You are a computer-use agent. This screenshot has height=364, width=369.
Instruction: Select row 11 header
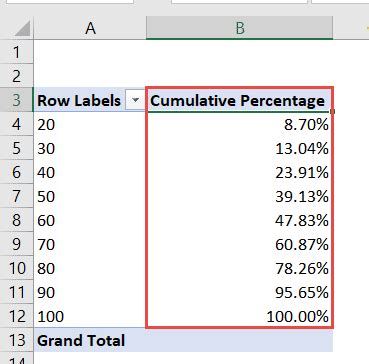[17, 292]
